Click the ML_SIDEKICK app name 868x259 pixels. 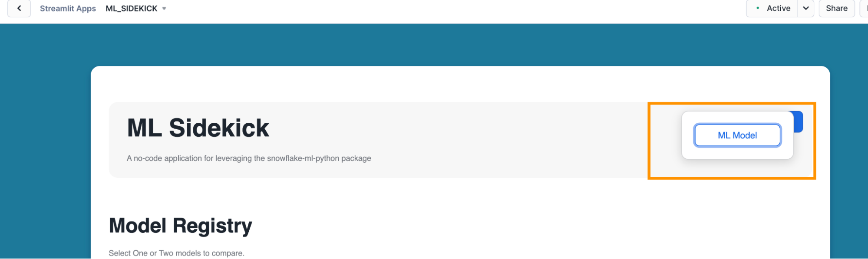point(132,8)
